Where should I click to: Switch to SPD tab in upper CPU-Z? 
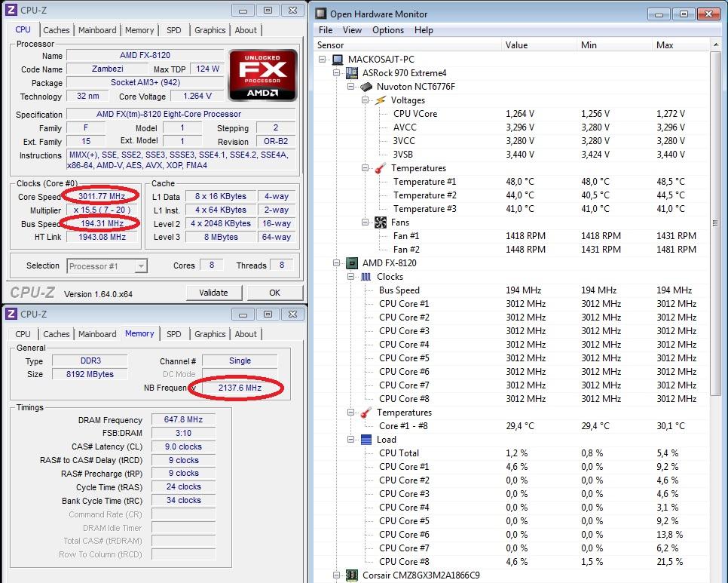coord(174,30)
